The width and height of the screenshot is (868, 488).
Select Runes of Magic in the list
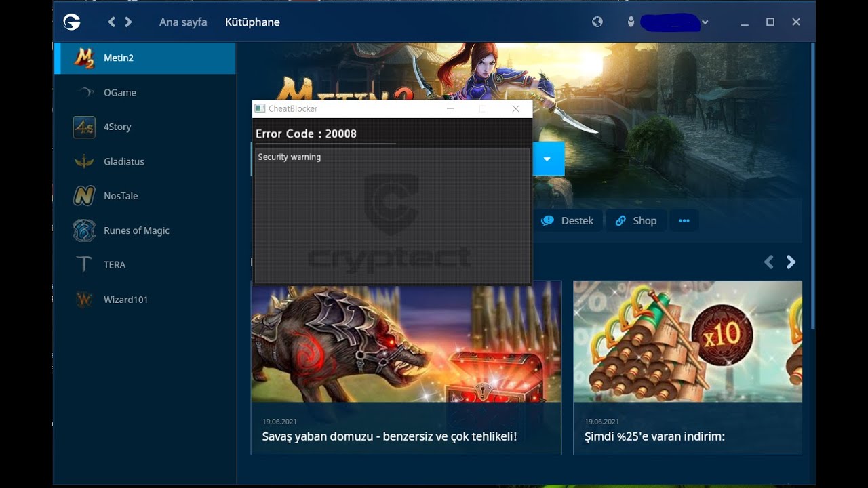tap(145, 230)
